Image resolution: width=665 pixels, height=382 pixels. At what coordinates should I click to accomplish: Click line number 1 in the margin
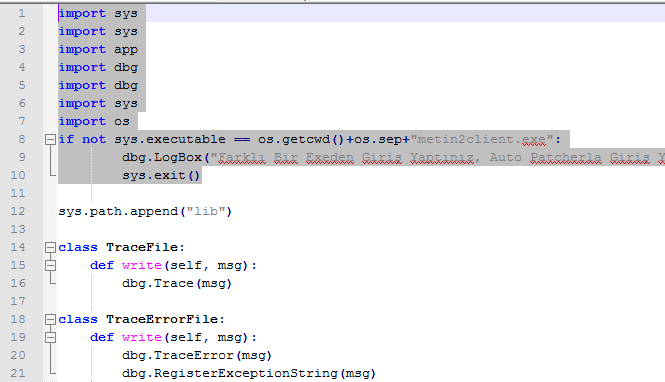tap(22, 14)
